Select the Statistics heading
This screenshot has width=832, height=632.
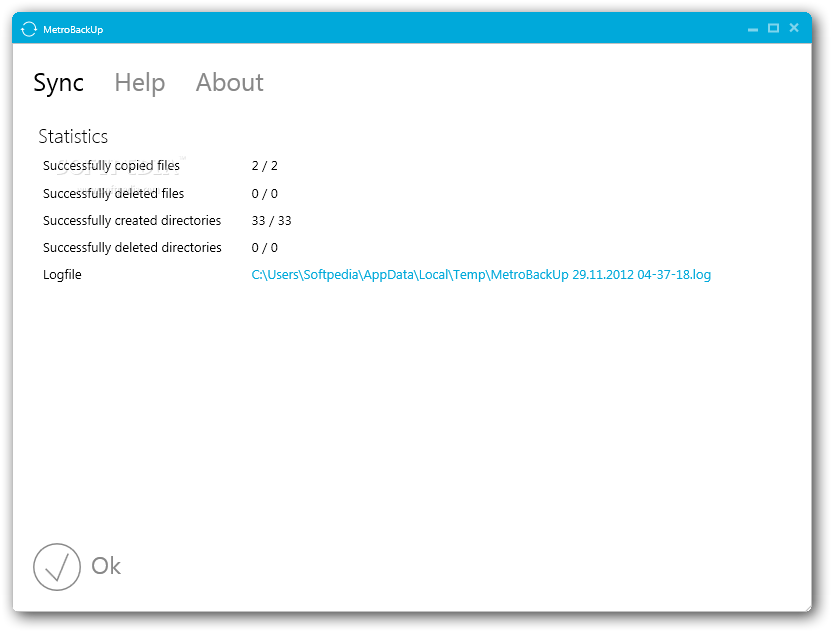73,136
